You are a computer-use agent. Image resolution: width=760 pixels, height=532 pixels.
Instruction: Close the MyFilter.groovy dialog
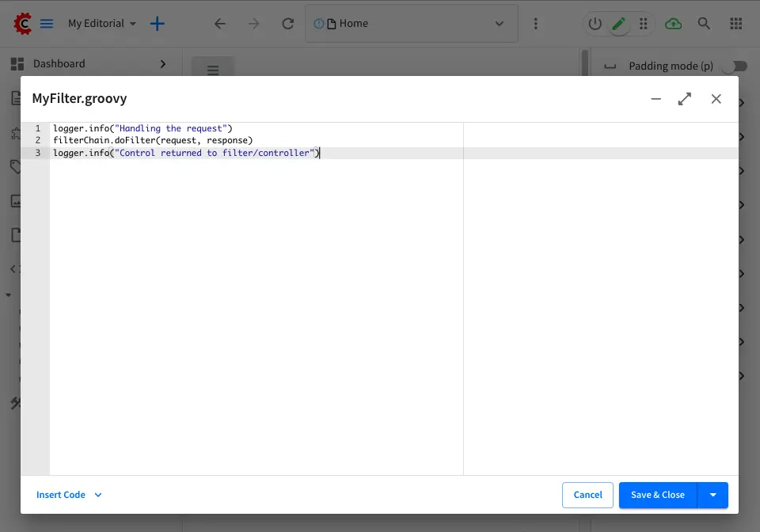pos(716,99)
